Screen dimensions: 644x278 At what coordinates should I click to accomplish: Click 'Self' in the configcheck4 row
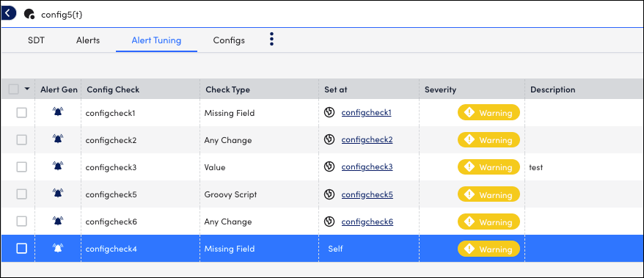click(335, 249)
